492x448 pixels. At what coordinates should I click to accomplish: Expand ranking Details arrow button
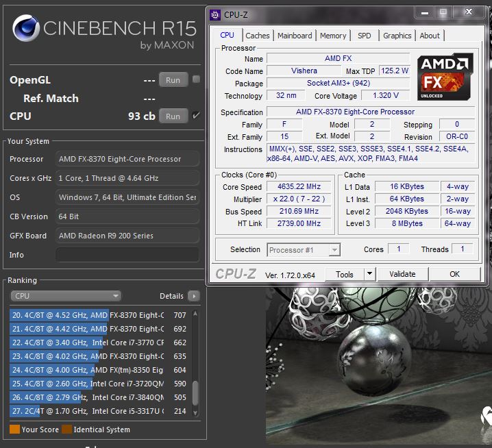pos(194,296)
